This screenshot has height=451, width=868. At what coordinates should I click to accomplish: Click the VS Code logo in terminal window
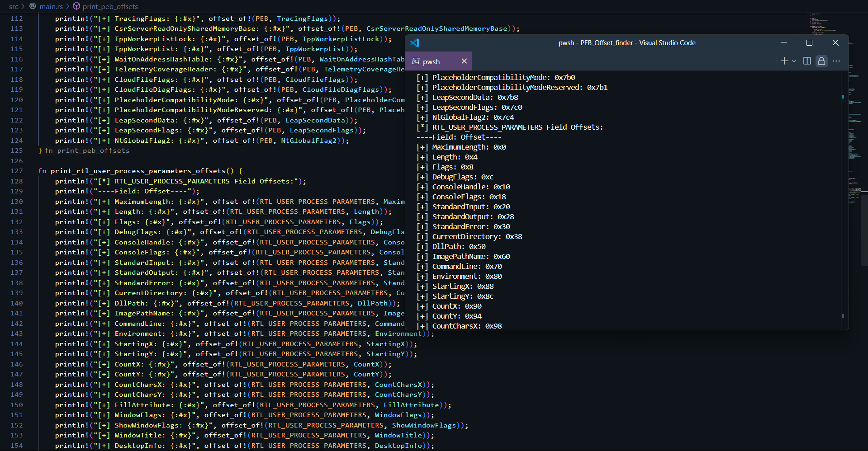coord(415,43)
